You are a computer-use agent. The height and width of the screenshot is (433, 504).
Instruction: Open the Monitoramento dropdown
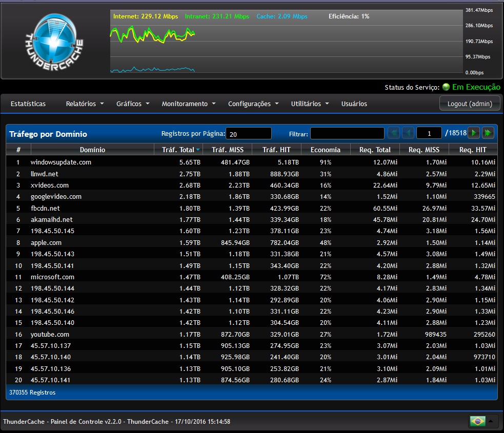click(188, 104)
